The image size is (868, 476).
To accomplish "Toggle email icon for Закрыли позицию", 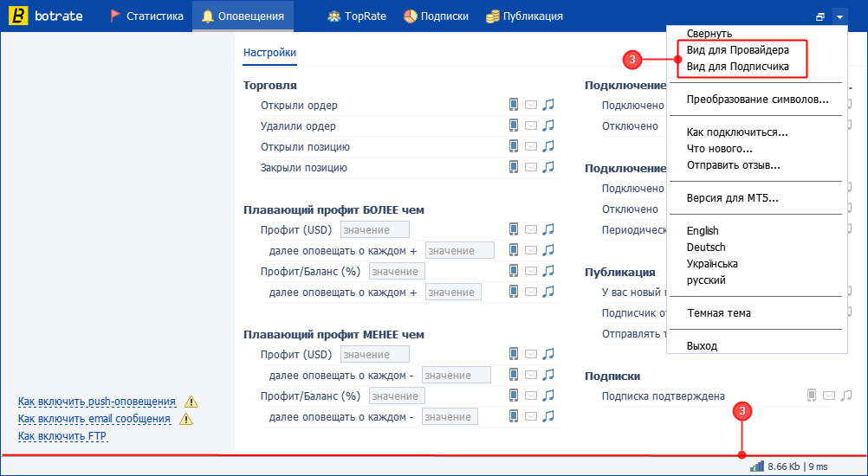I will tap(531, 167).
